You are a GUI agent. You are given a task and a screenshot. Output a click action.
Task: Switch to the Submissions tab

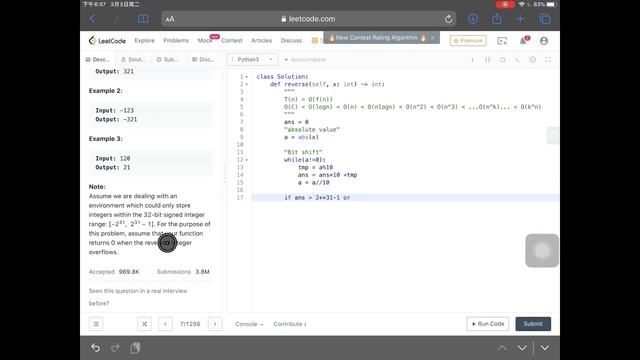pos(167,60)
